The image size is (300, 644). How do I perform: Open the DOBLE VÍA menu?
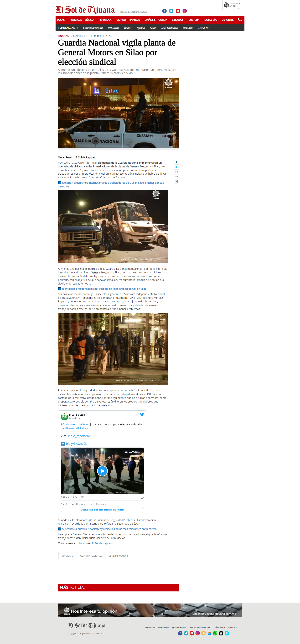click(211, 20)
